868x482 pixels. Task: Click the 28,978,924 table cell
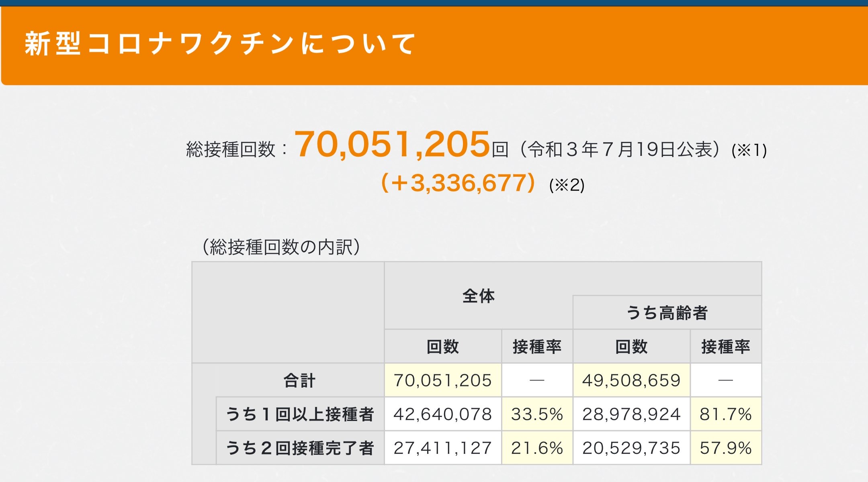tap(631, 414)
